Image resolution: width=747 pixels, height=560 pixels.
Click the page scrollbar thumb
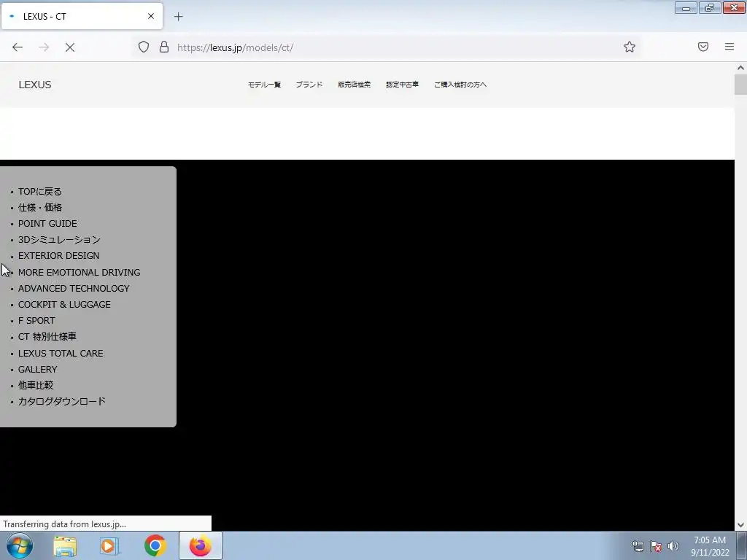coord(741,85)
